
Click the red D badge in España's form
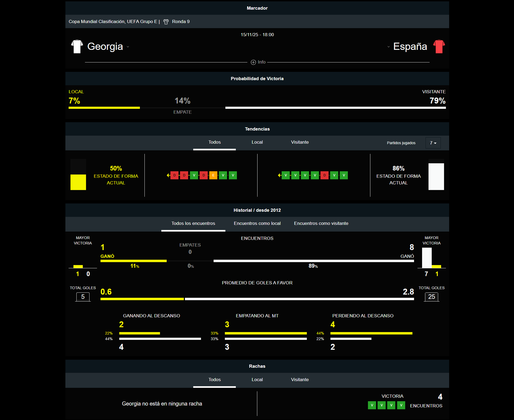tap(325, 175)
